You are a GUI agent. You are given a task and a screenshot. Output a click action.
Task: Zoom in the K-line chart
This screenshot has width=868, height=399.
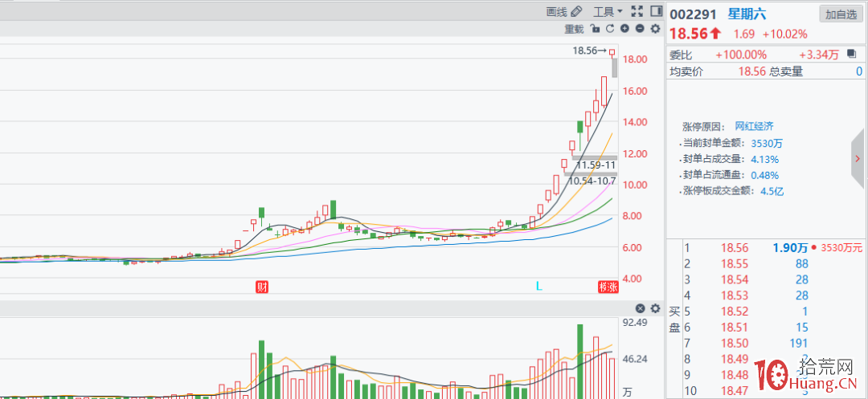(624, 29)
